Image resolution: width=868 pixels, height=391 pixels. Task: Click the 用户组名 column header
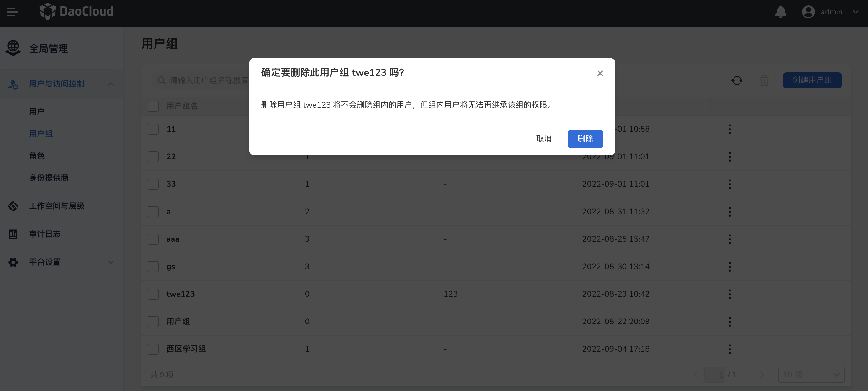click(x=182, y=106)
